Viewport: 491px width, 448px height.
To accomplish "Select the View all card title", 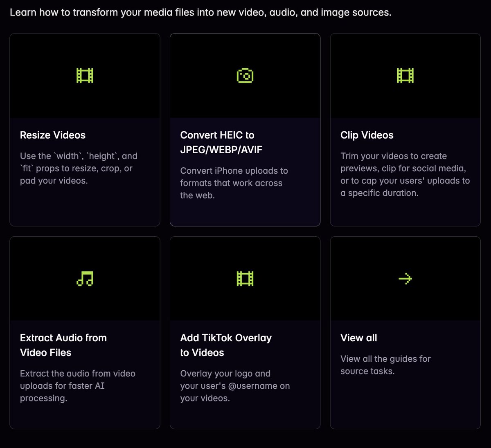I will (359, 338).
